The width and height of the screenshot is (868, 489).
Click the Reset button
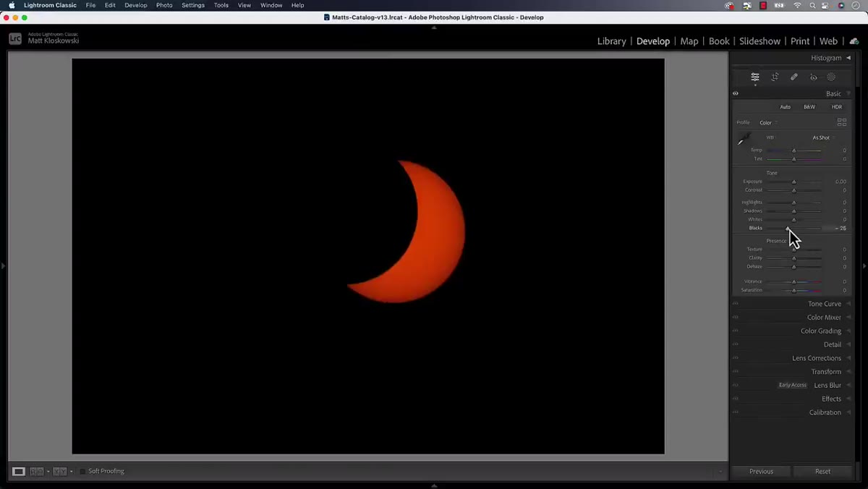[x=822, y=471]
